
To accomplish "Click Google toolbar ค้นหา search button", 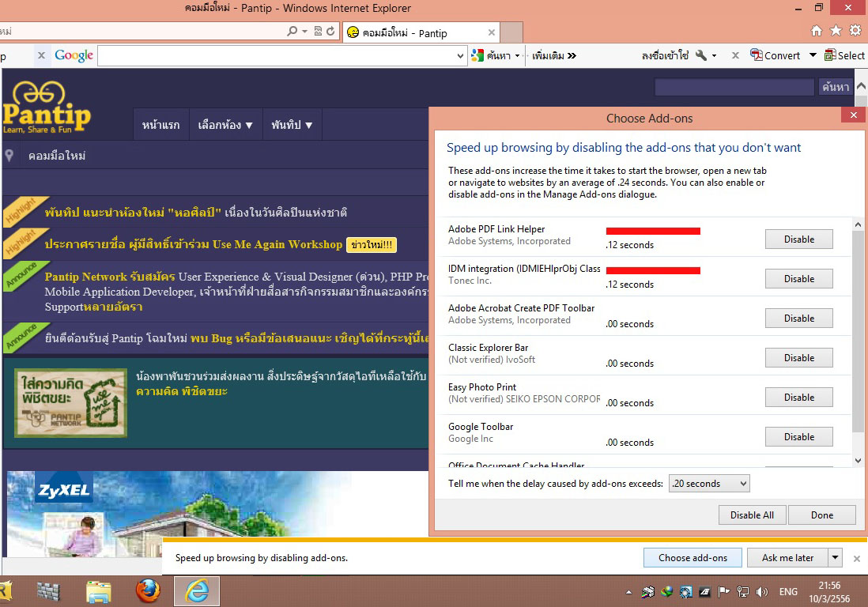I will 491,55.
